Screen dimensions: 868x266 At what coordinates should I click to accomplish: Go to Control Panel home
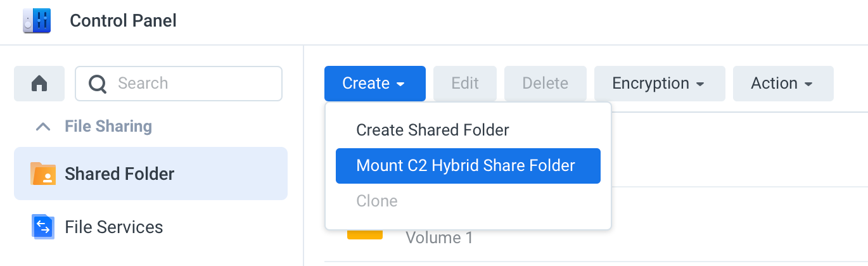(39, 84)
